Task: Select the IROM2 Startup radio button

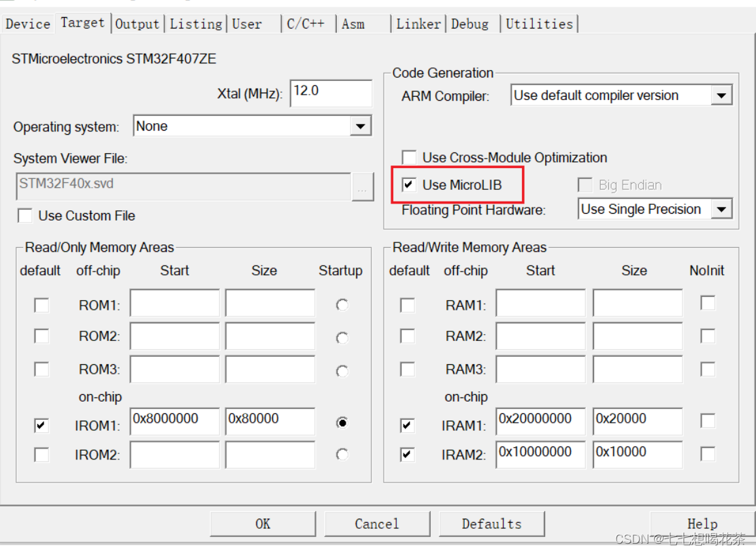Action: pos(342,454)
